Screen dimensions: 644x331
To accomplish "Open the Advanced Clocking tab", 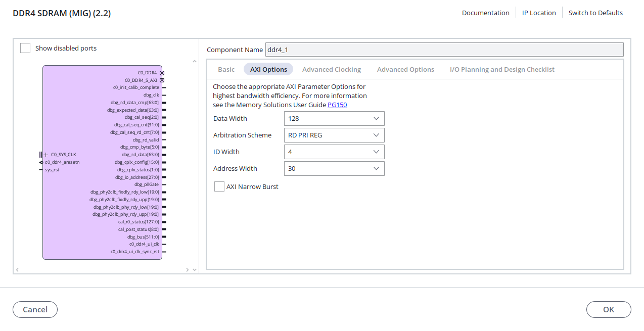I will click(x=332, y=69).
